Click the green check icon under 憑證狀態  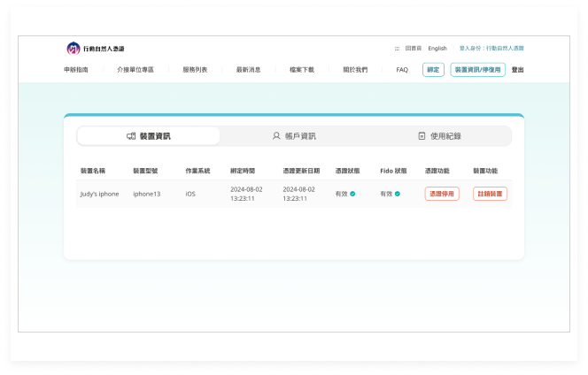(352, 194)
